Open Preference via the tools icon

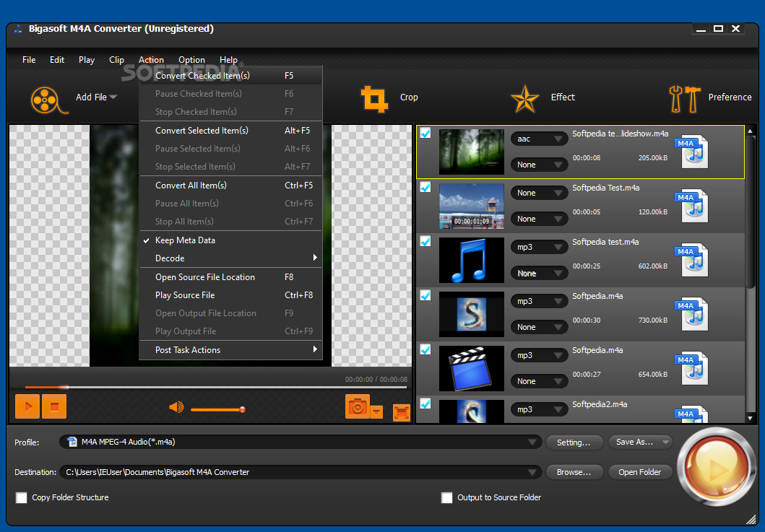[685, 99]
